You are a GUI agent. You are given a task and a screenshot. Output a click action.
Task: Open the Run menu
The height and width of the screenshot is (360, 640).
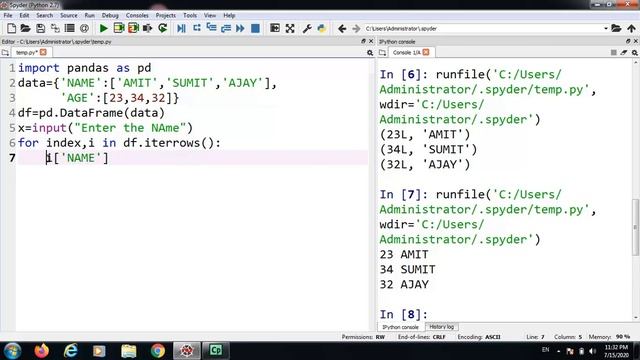pos(89,15)
